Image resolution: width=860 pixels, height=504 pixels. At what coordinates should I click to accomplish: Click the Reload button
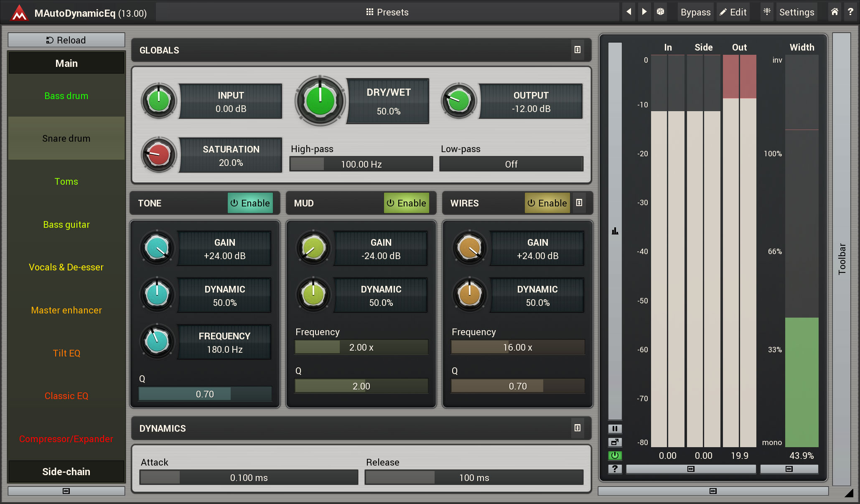66,40
